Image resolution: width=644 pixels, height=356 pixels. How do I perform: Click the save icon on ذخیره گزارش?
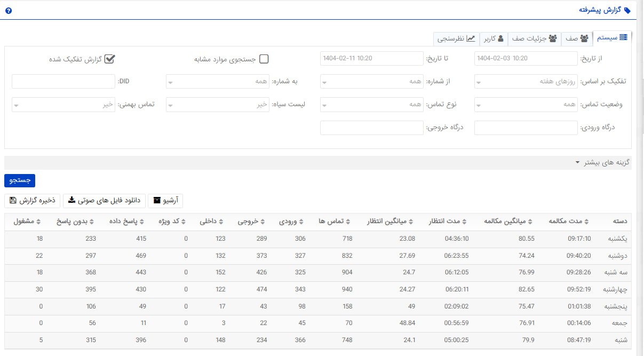coord(12,200)
